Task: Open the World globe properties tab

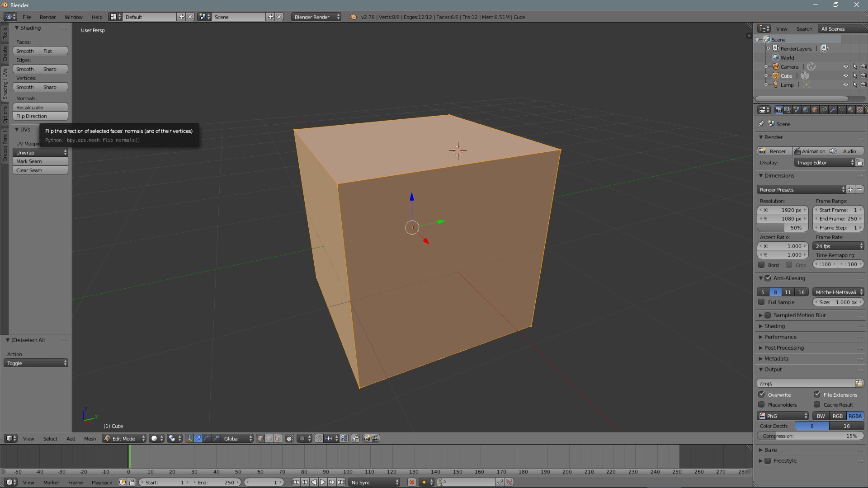Action: pos(806,110)
